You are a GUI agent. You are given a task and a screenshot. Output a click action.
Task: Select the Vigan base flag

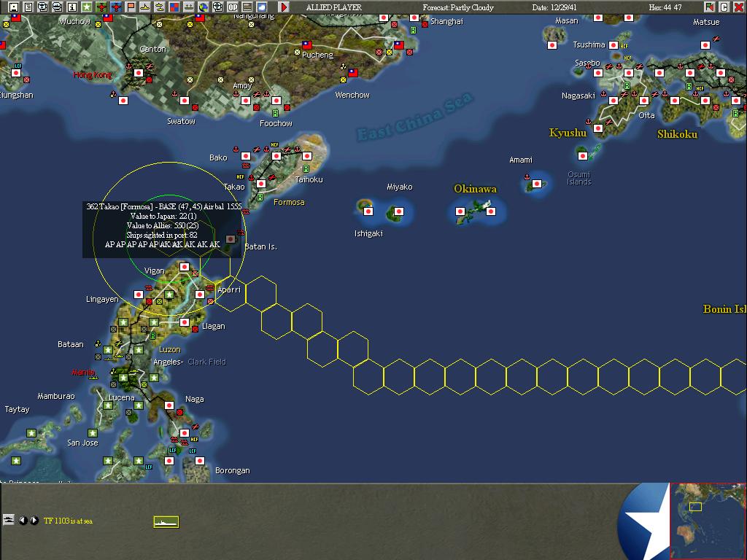pos(185,267)
